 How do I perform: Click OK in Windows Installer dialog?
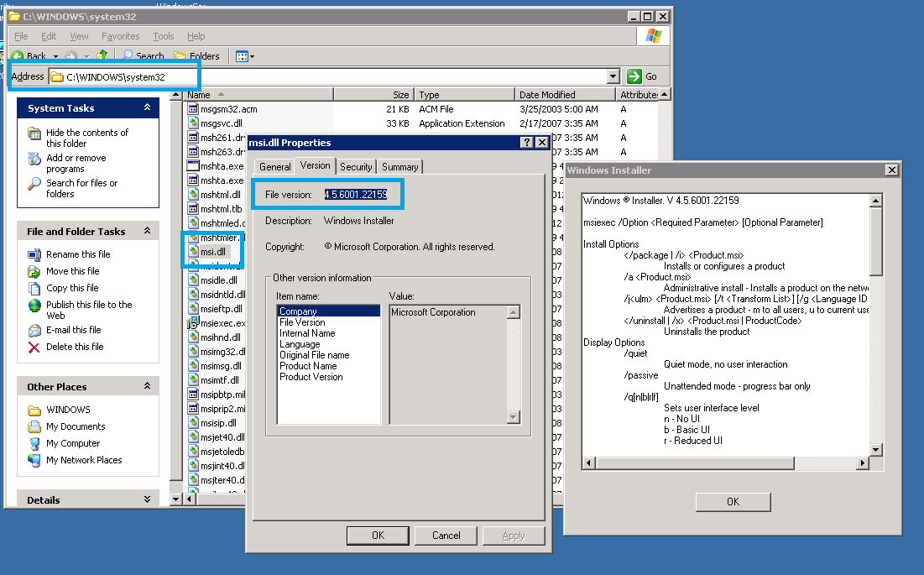[x=733, y=501]
